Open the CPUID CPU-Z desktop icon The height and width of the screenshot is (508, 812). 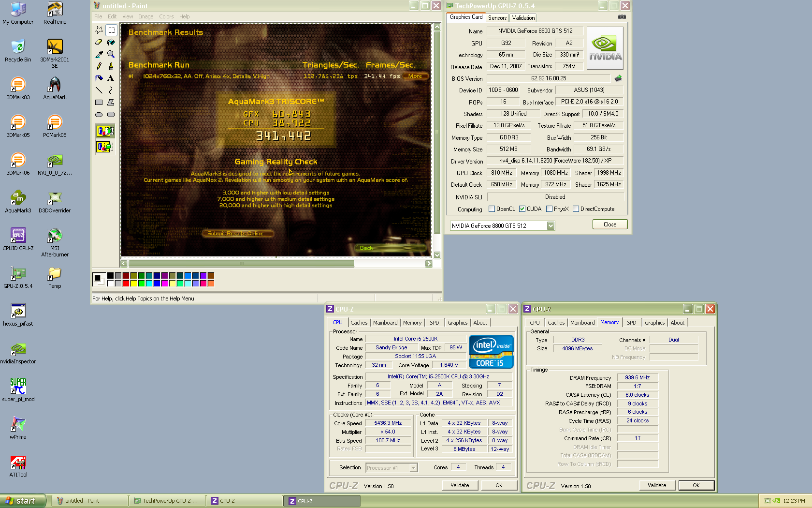click(18, 239)
